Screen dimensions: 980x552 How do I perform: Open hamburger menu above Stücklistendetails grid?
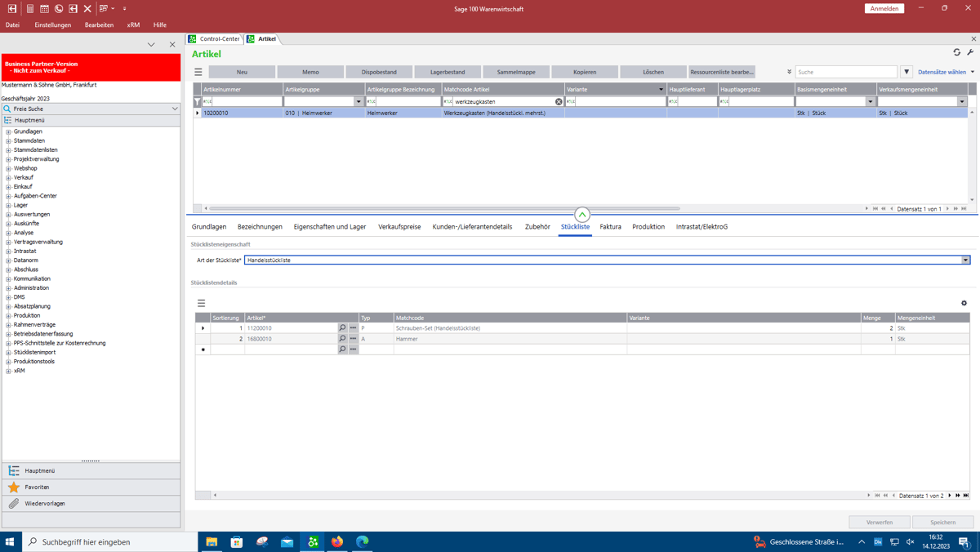201,303
